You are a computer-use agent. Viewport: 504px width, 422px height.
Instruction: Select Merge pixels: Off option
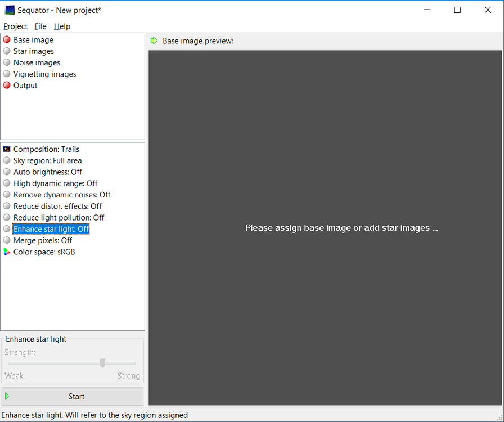(43, 241)
